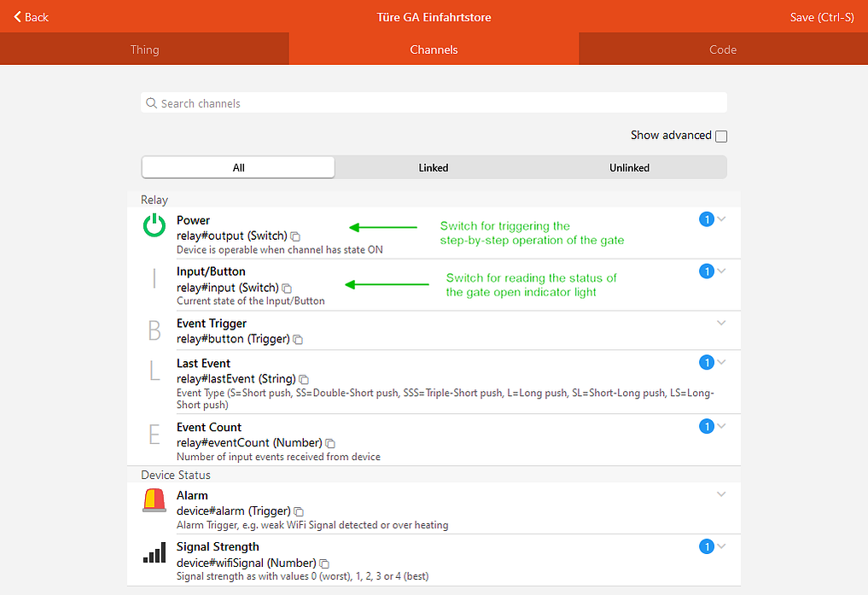The width and height of the screenshot is (868, 595).
Task: Click the Signal Strength bars icon
Action: 154,552
